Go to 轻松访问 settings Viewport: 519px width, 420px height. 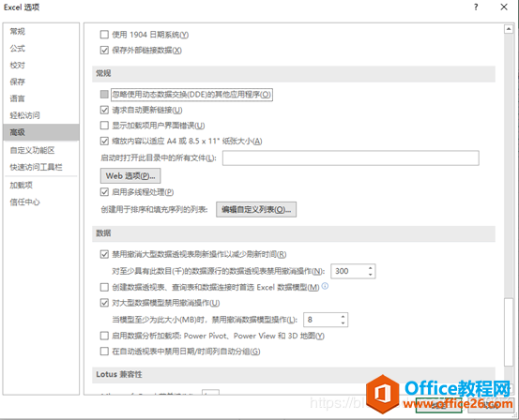tap(41, 115)
